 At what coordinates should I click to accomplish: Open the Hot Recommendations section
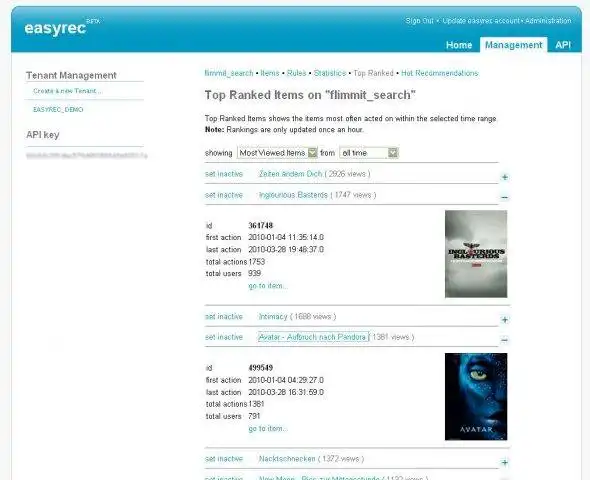[x=439, y=73]
